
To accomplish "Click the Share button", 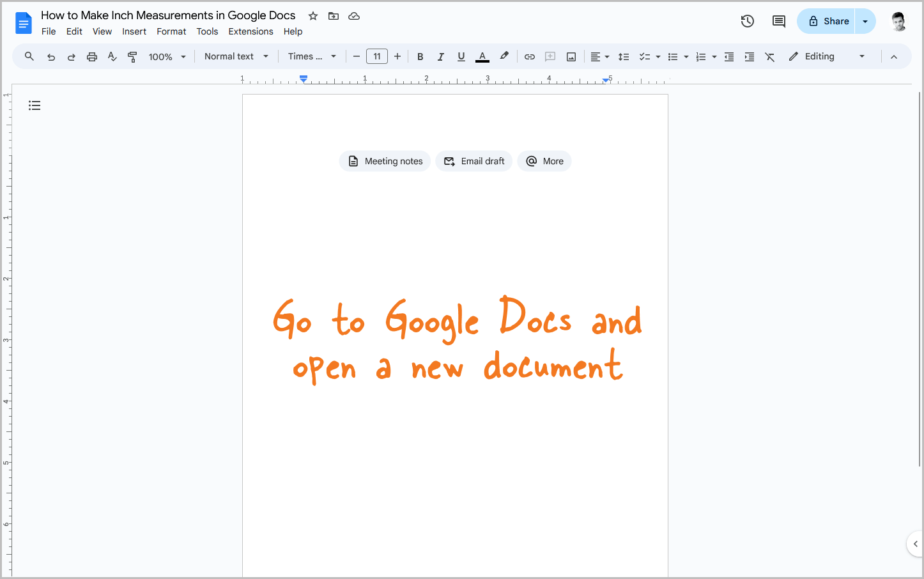I will [826, 21].
